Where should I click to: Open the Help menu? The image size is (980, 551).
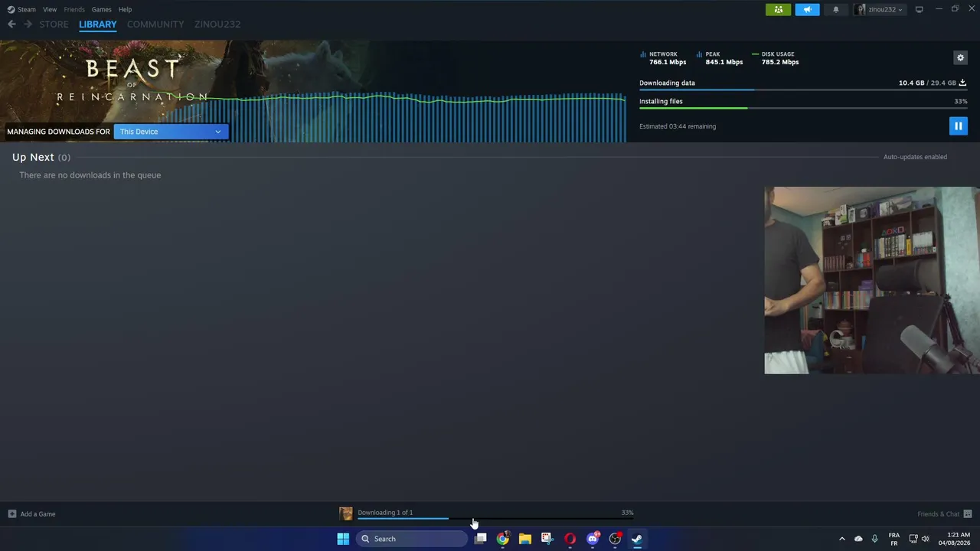click(x=125, y=9)
